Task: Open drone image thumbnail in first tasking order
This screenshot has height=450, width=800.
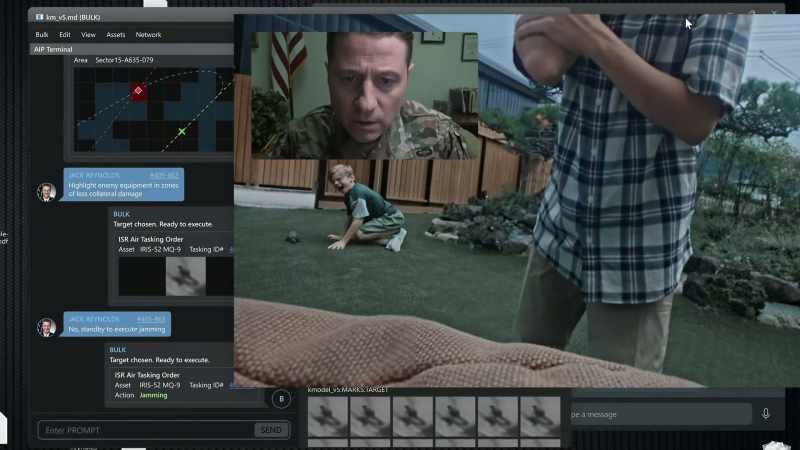Action: (186, 276)
